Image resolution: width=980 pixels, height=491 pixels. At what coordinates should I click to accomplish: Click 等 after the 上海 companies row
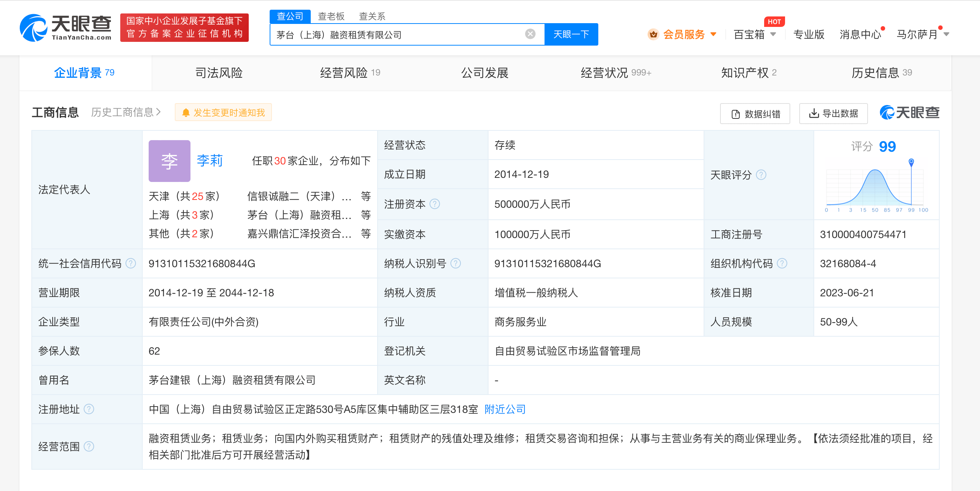point(366,215)
